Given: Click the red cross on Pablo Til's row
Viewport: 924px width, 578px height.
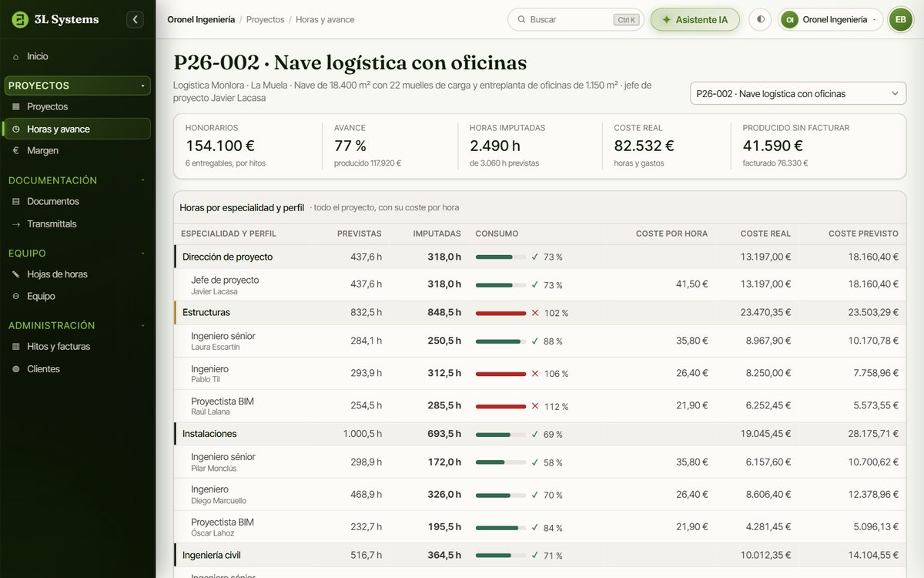Looking at the screenshot, I should pyautogui.click(x=535, y=373).
